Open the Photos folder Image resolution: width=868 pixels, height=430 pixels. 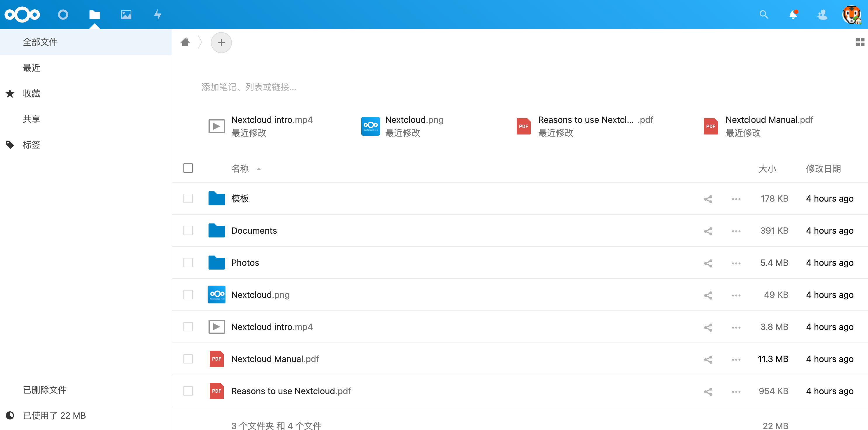tap(245, 263)
